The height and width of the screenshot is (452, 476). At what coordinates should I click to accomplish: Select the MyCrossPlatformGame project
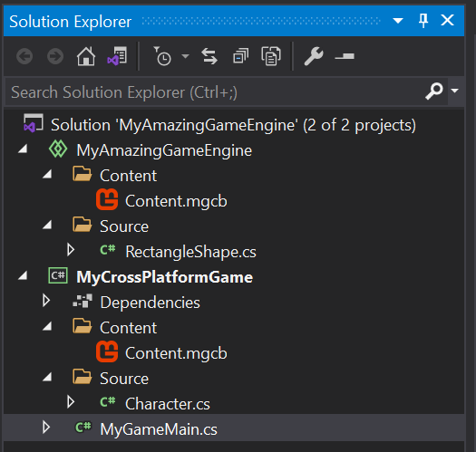pyautogui.click(x=164, y=277)
